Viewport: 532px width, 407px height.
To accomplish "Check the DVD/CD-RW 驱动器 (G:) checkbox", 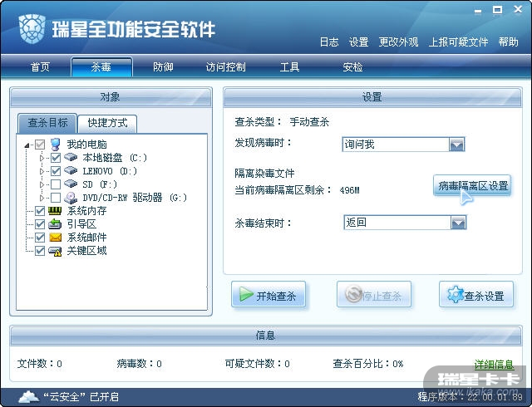I will (x=56, y=198).
